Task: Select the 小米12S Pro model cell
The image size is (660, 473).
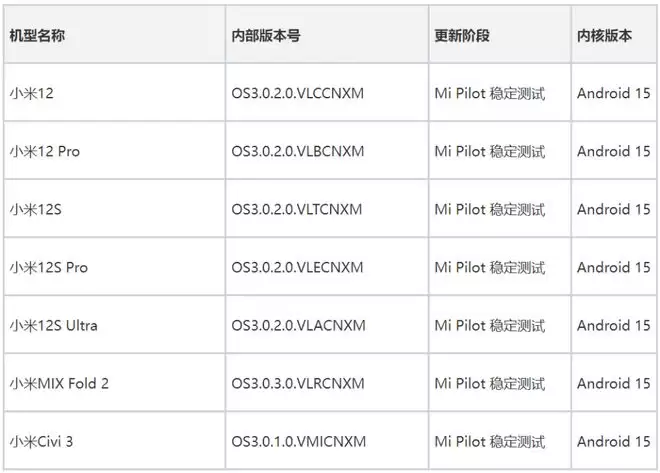Action: [x=50, y=268]
